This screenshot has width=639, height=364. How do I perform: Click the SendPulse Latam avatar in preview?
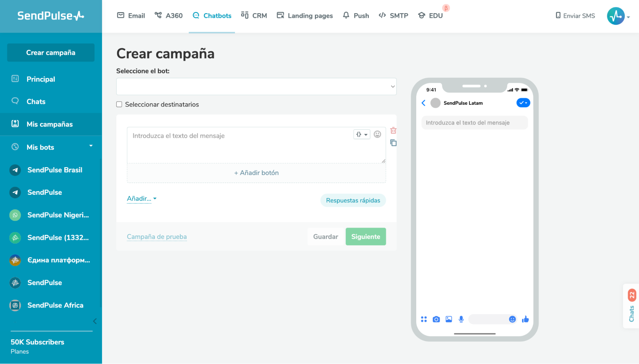tap(435, 103)
